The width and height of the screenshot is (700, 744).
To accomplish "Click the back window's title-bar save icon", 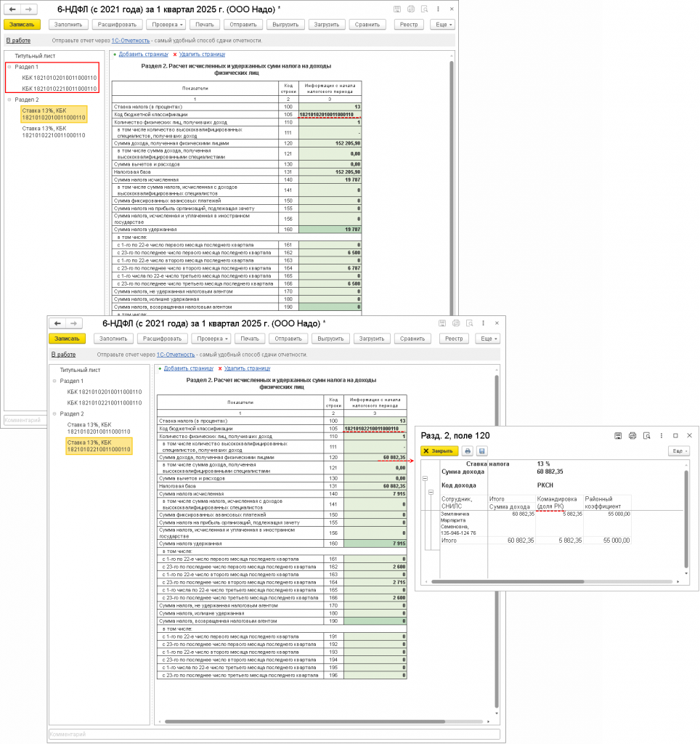I will (x=397, y=9).
